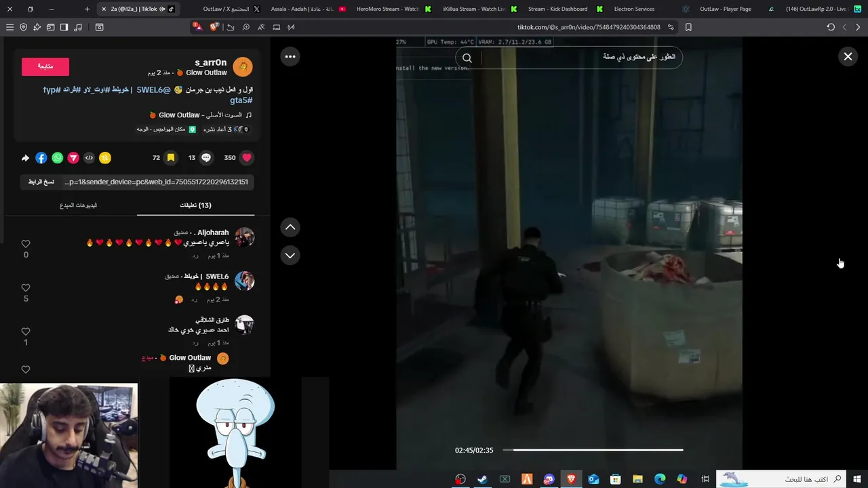Like the video with heart icon
Screen dimensions: 868x488
click(x=247, y=158)
